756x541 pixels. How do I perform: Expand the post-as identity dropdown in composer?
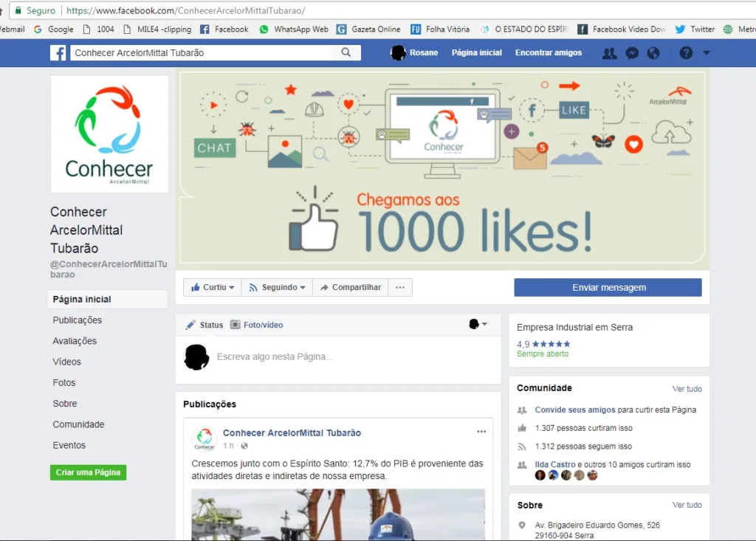(478, 324)
